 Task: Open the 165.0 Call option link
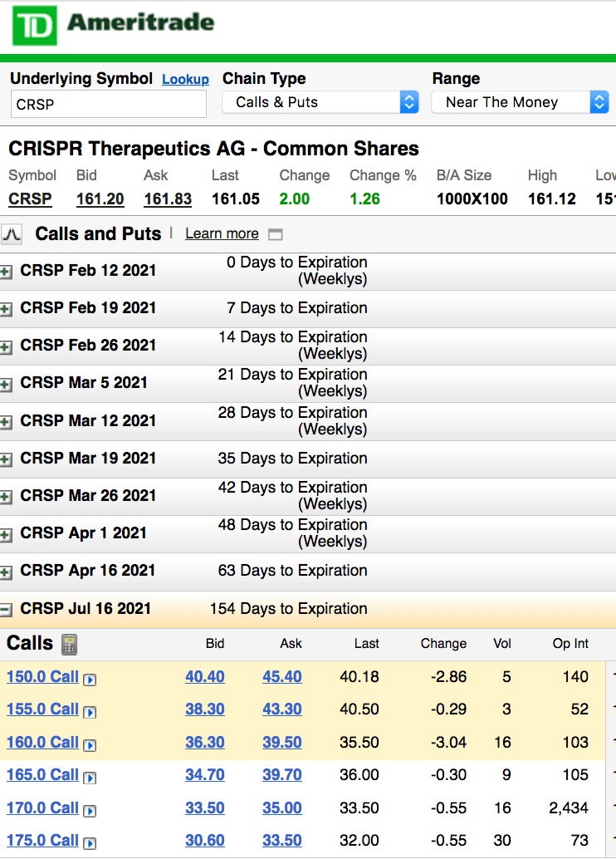[42, 774]
